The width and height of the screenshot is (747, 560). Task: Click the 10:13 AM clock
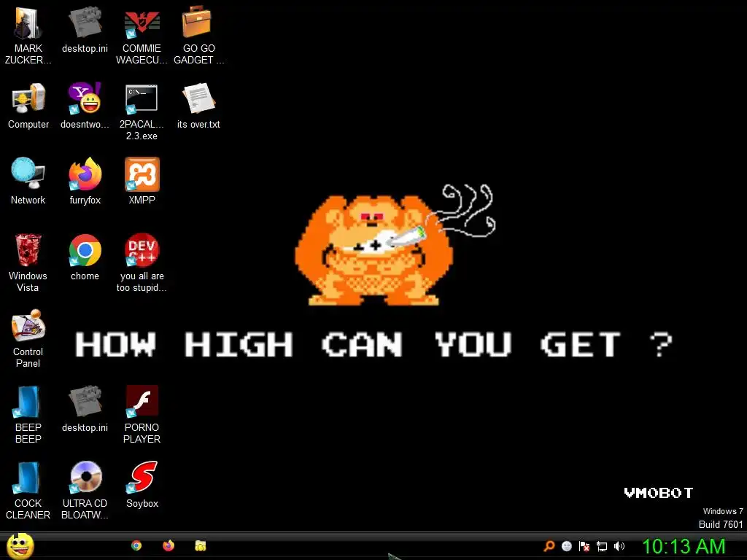tap(684, 546)
